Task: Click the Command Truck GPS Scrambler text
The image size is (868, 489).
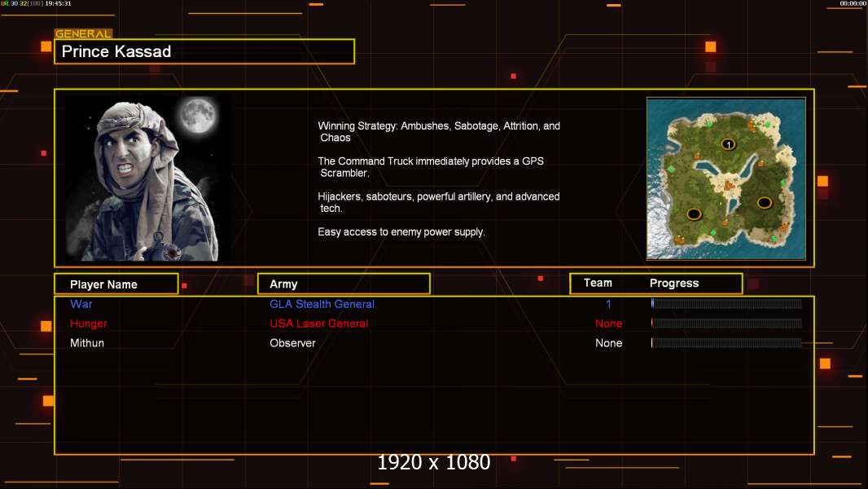Action: [431, 167]
